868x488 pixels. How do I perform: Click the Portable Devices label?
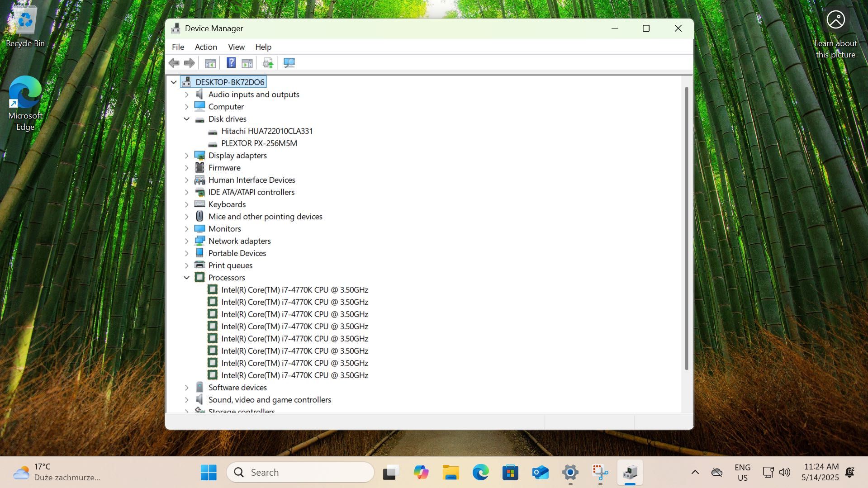click(x=237, y=253)
